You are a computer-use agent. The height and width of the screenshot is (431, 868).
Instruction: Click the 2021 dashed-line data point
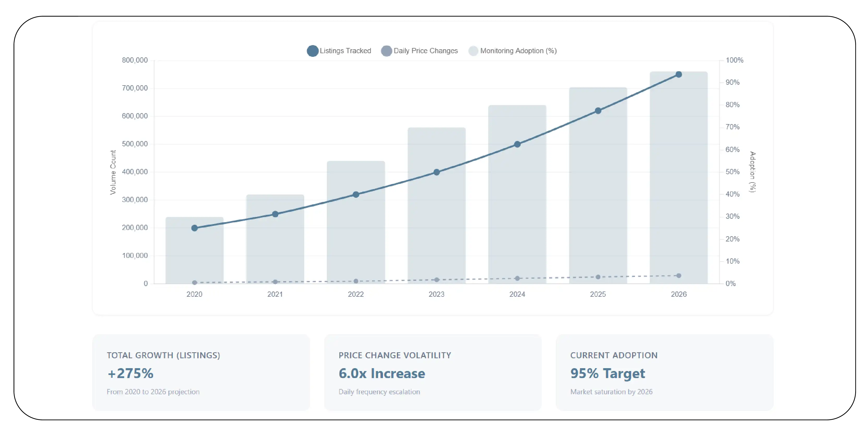tap(275, 282)
